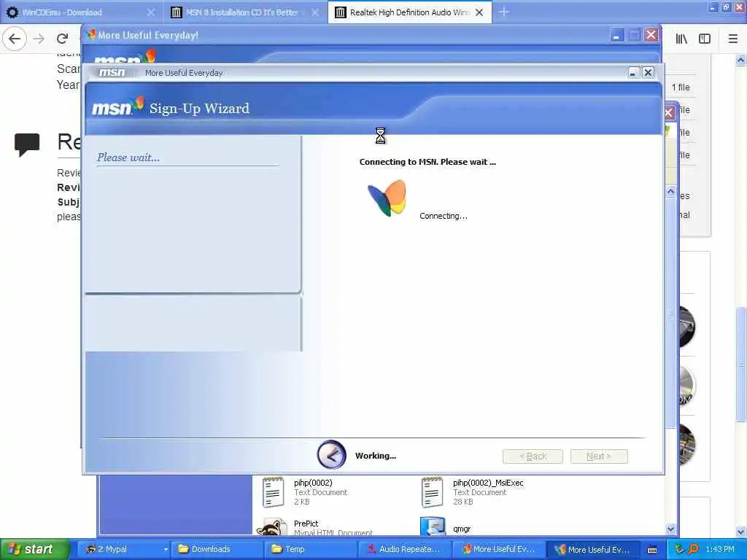Viewport: 747px width, 560px height.
Task: Minimize the MSN More Useful Everyday wizard
Action: tap(633, 72)
